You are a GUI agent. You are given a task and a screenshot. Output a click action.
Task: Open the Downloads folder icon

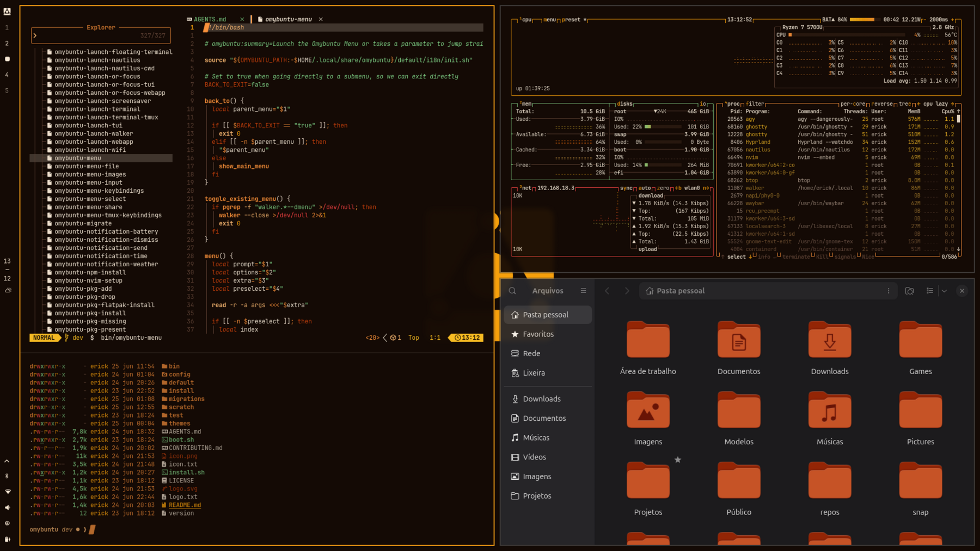coord(830,340)
